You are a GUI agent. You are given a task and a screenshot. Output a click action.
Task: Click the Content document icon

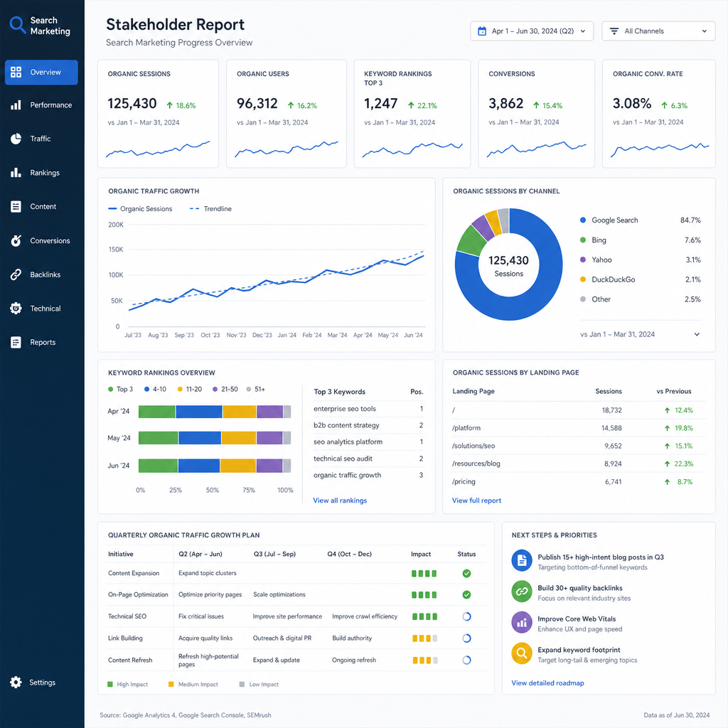[x=16, y=207]
